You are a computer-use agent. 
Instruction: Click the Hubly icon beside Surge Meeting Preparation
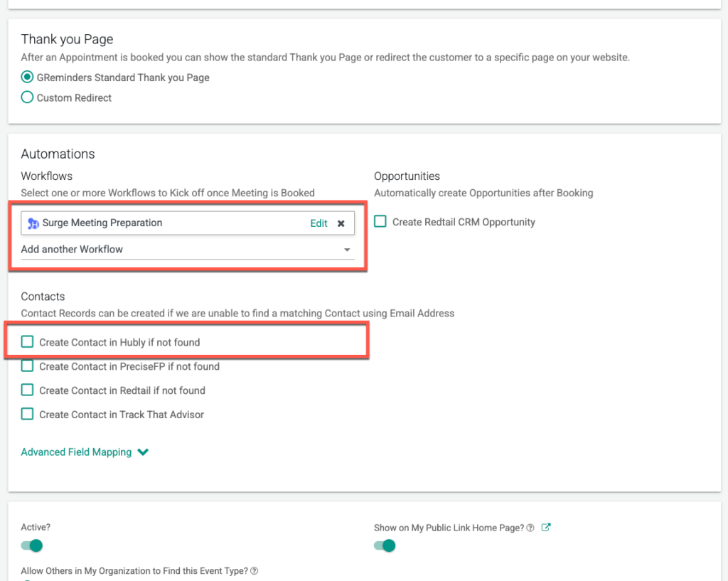(x=33, y=223)
